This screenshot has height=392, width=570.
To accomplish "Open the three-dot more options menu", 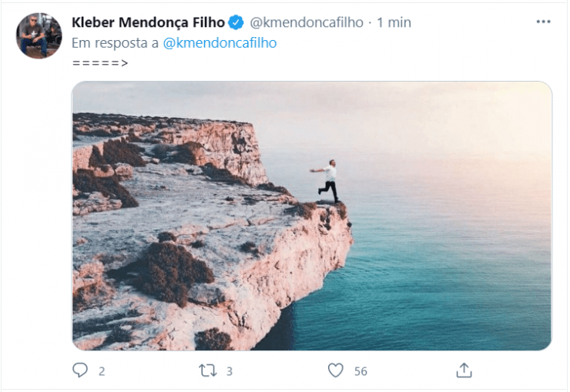I will point(543,22).
